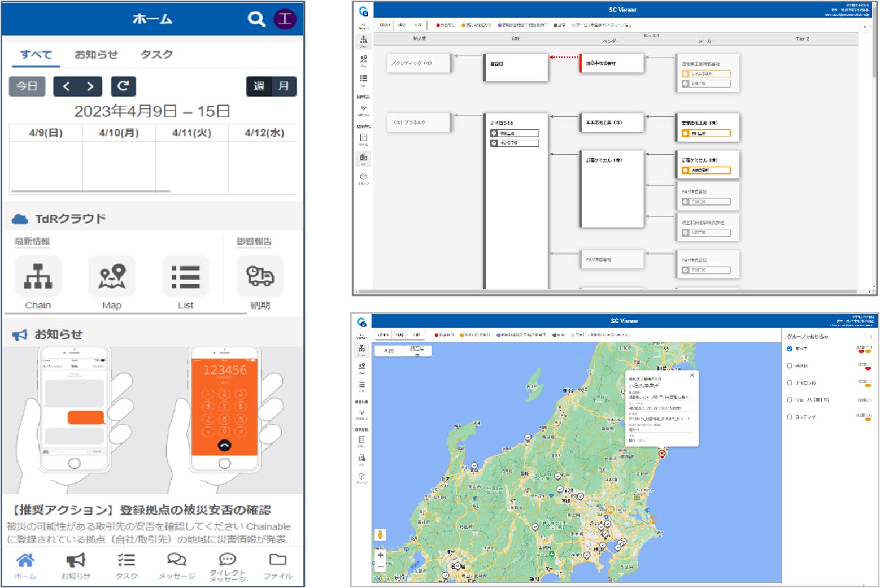Switch the mobile calendar to 月 view
Screen dimensions: 880x588
(x=284, y=86)
